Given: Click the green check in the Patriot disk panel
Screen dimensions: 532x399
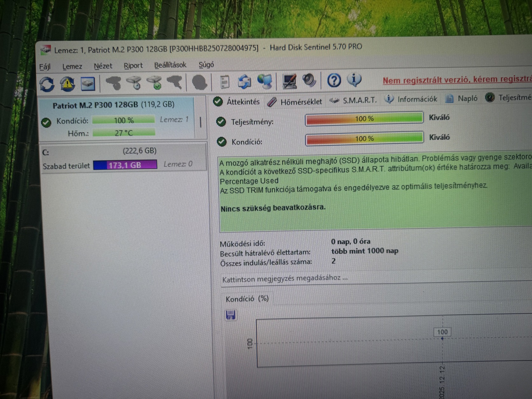Looking at the screenshot, I should coord(46,122).
